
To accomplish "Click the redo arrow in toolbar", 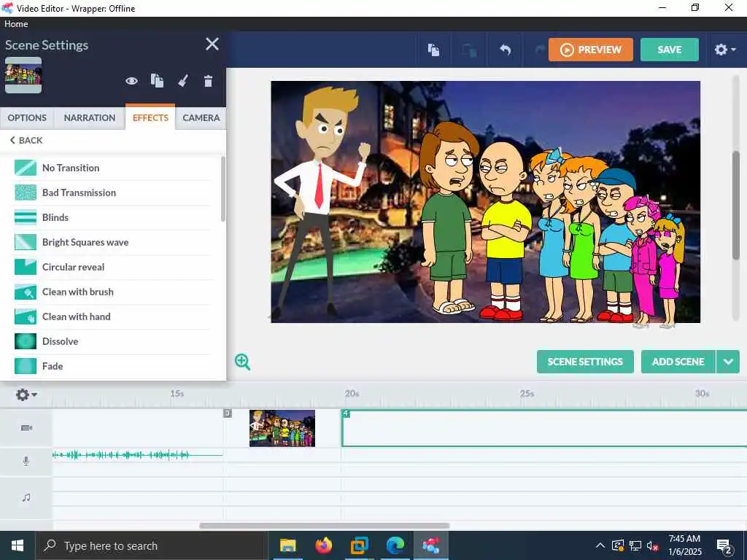I will click(539, 50).
